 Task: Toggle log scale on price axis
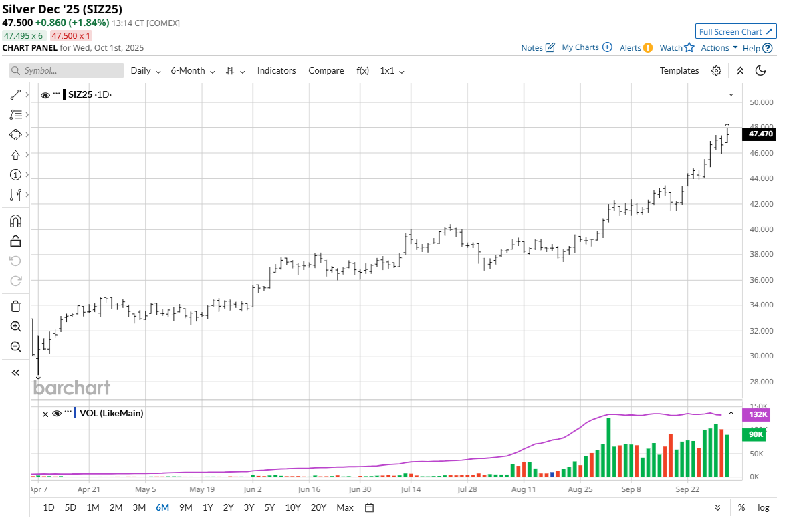coord(763,507)
